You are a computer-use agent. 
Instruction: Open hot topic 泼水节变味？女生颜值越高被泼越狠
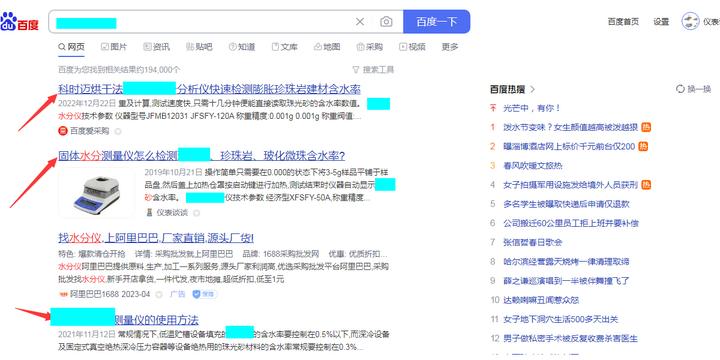(571, 128)
